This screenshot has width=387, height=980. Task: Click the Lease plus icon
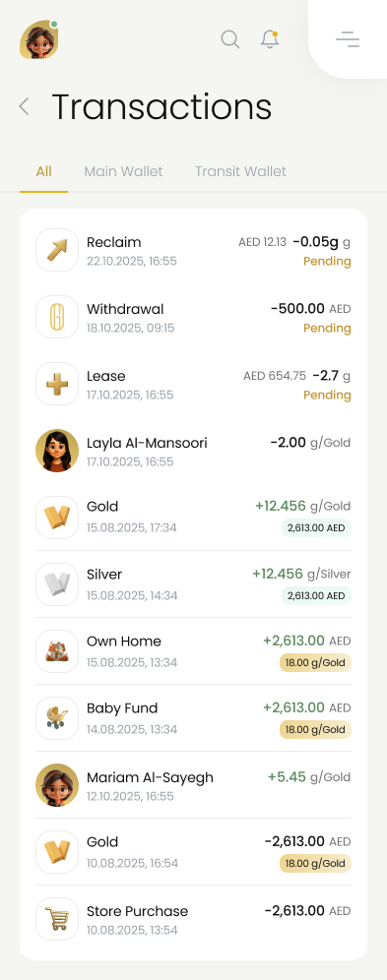coord(57,384)
